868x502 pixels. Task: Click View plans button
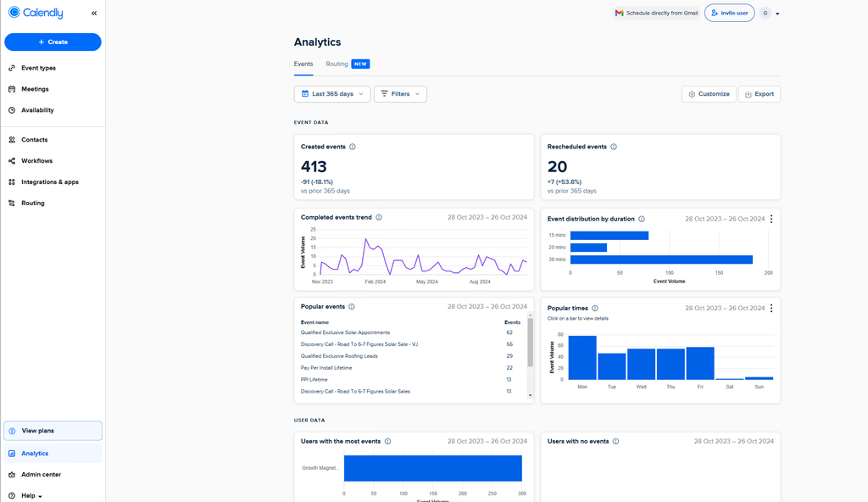[53, 431]
